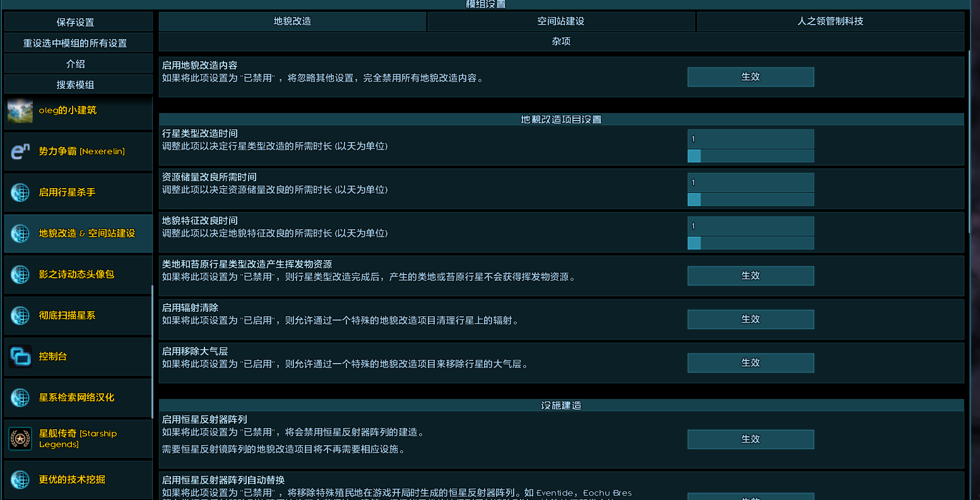Focus the 地貌特征改良时间 value field

click(x=750, y=226)
